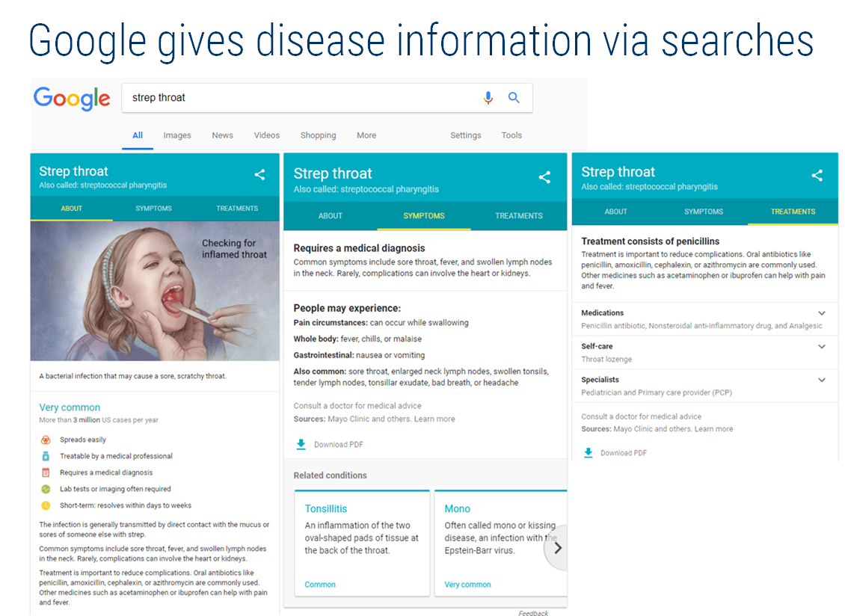Select the Symptoms tab in the left card
This screenshot has height=616, width=845.
tap(153, 209)
